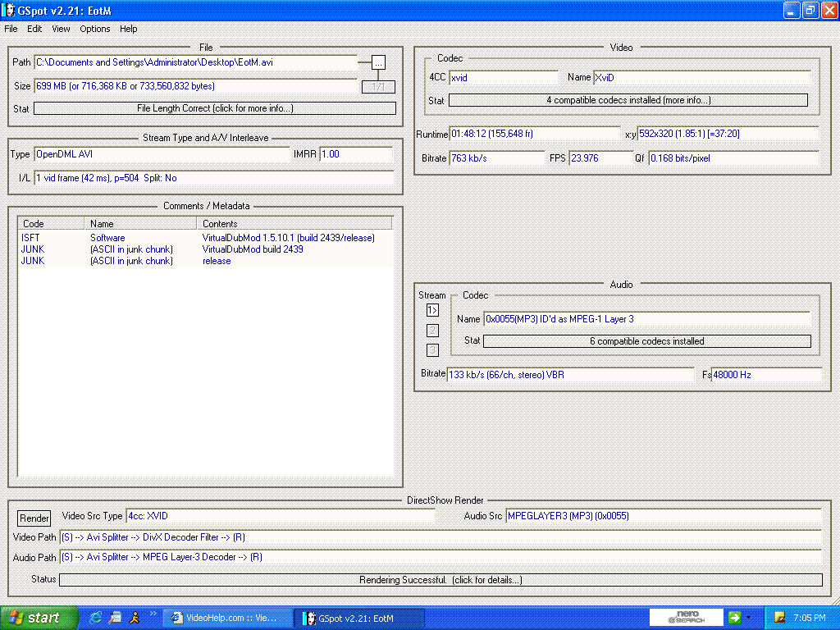Click the Render button
Viewport: 840px width, 630px height.
tap(34, 518)
